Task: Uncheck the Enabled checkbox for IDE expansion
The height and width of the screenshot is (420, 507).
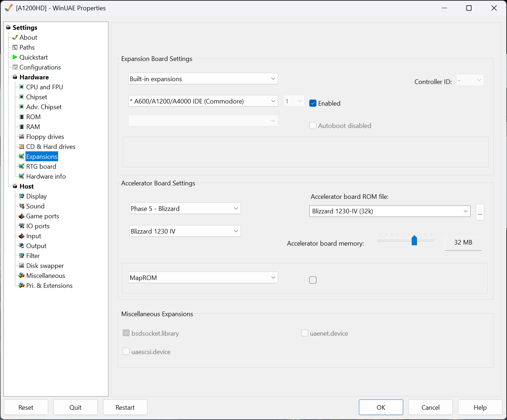Action: point(313,103)
